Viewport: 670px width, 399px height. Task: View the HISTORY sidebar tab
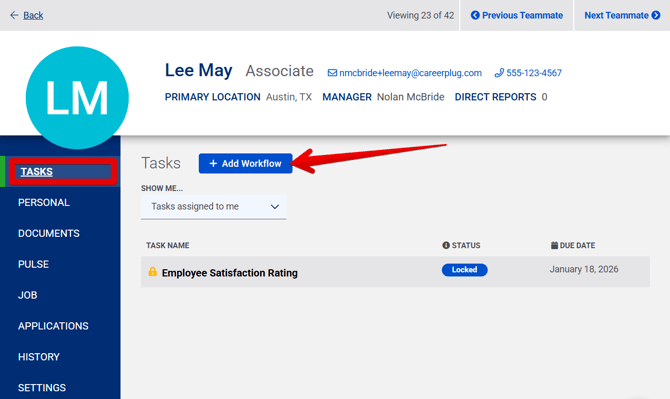tap(38, 357)
